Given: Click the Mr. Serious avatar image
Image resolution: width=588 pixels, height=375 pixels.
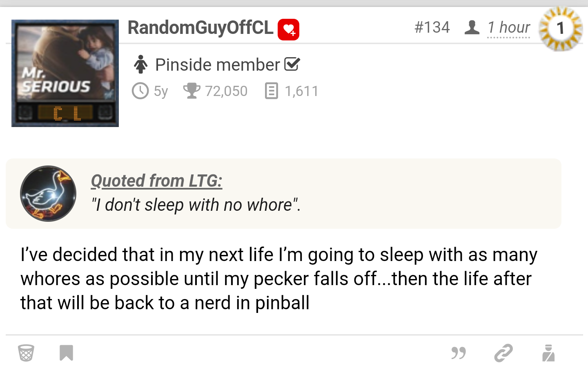Looking at the screenshot, I should pyautogui.click(x=65, y=73).
